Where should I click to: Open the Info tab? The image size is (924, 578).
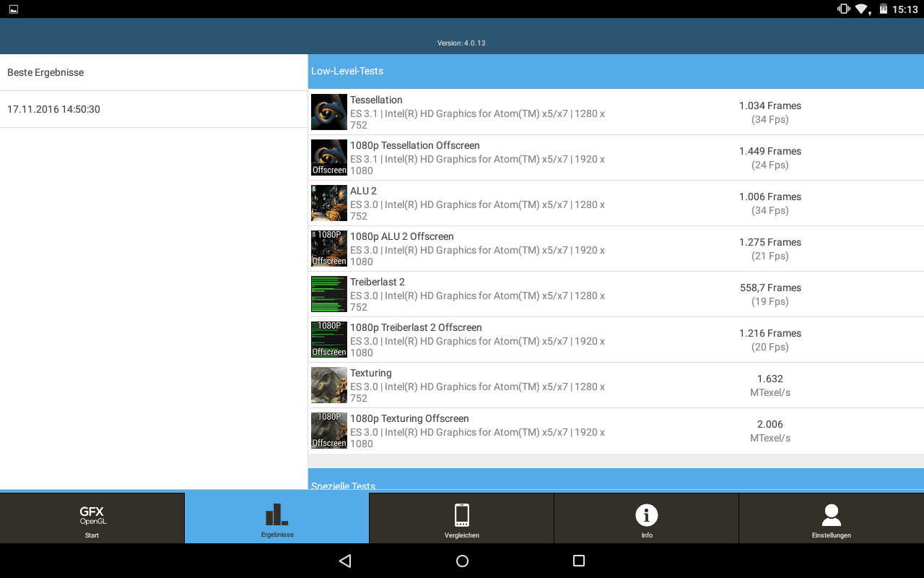[647, 518]
